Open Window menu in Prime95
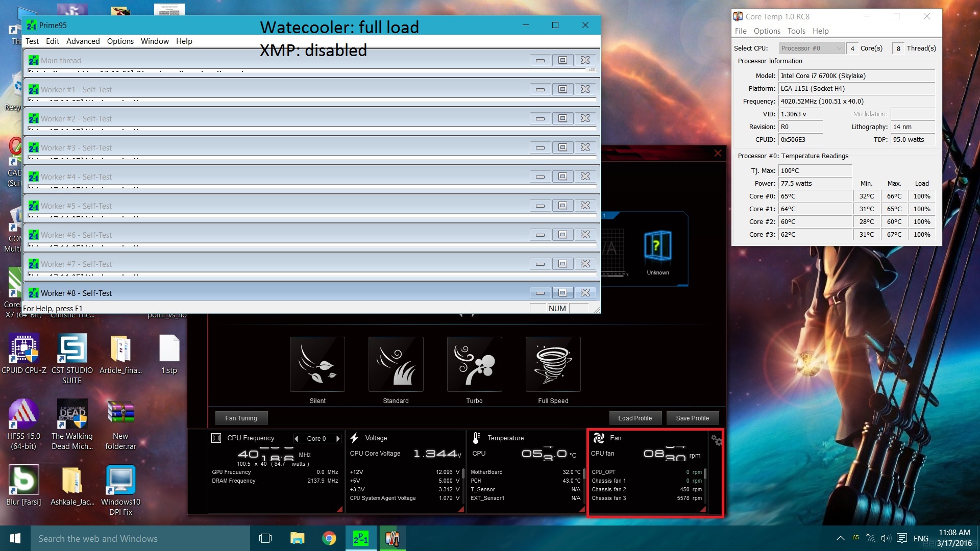This screenshot has height=551, width=980. point(155,41)
